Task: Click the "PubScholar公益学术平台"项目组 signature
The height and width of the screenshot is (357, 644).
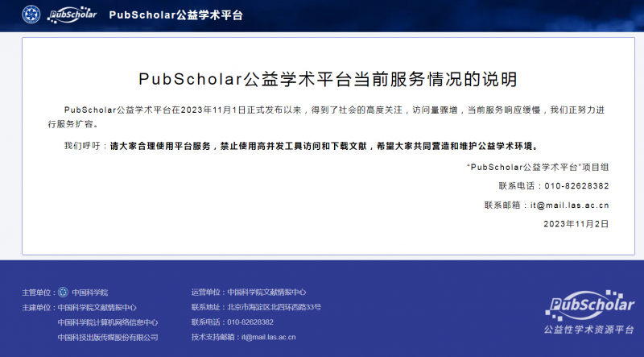Action: (538, 167)
